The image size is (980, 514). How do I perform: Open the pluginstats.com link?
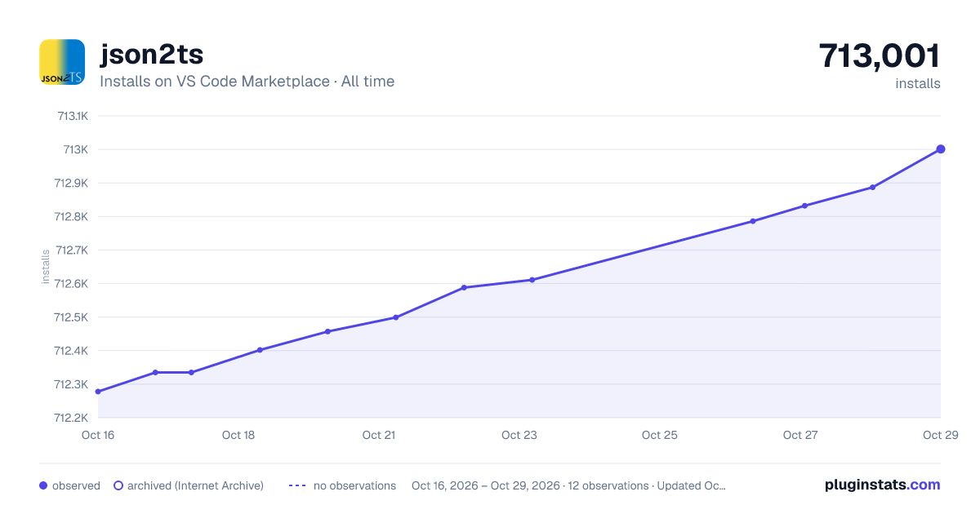coord(883,485)
